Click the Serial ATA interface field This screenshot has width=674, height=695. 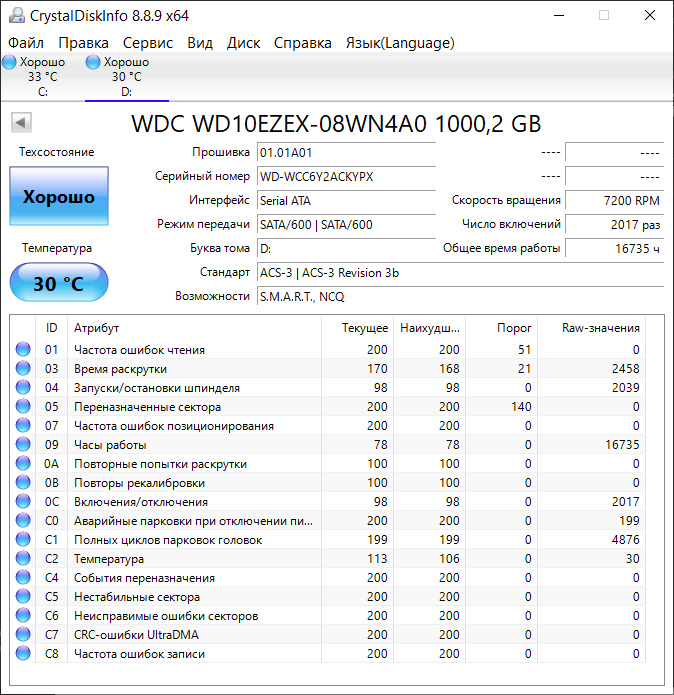[x=347, y=201]
